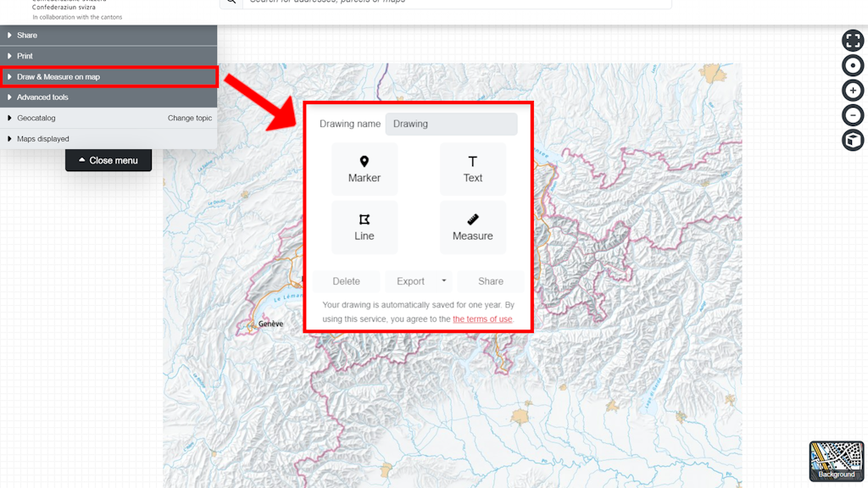Viewport: 868px width, 488px height.
Task: Expand the Print menu section
Action: tap(25, 56)
